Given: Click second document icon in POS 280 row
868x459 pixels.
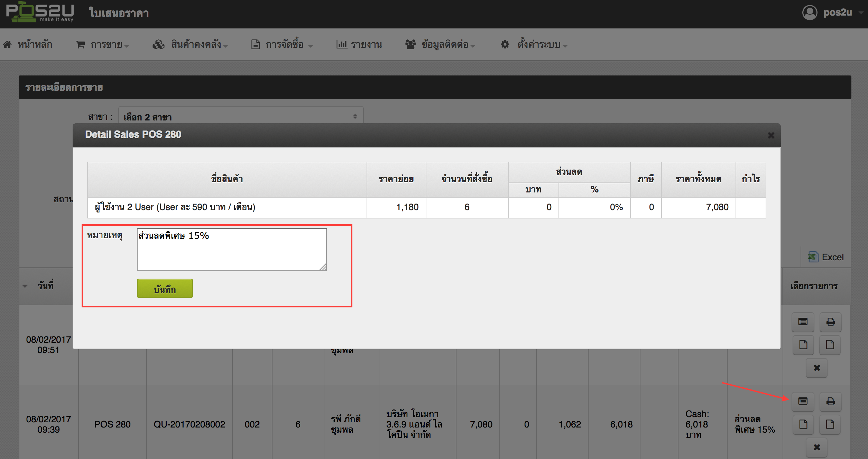Looking at the screenshot, I should [x=830, y=424].
